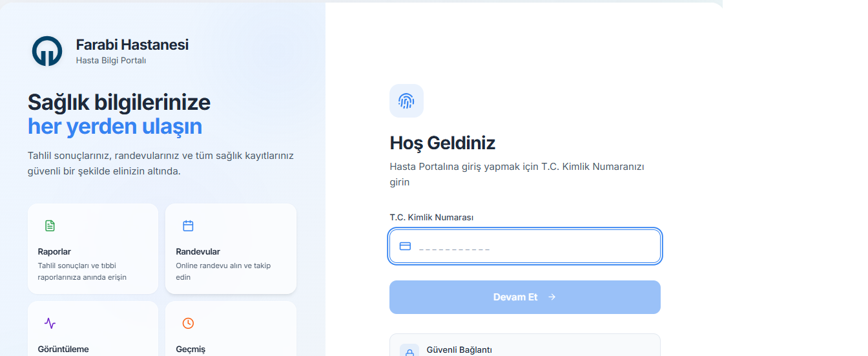Click the fingerprint icon above Hoş Geldiniz
The width and height of the screenshot is (868, 356).
pos(406,101)
